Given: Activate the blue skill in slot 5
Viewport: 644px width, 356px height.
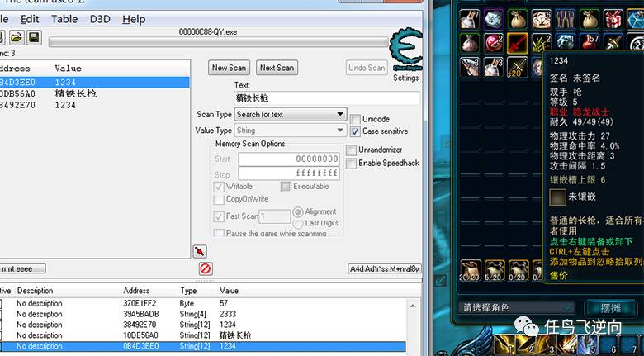Looking at the screenshot, I should (x=588, y=344).
